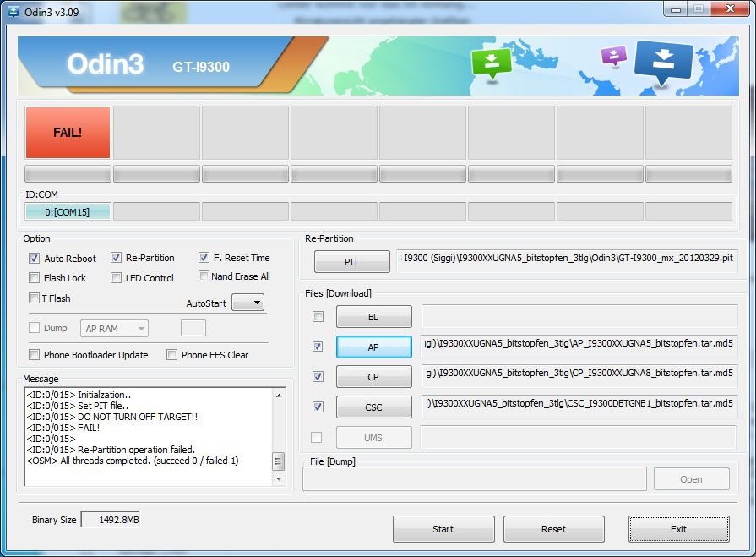The image size is (756, 557).
Task: Click the 'Set PIT file..' log line
Action: pyautogui.click(x=78, y=406)
